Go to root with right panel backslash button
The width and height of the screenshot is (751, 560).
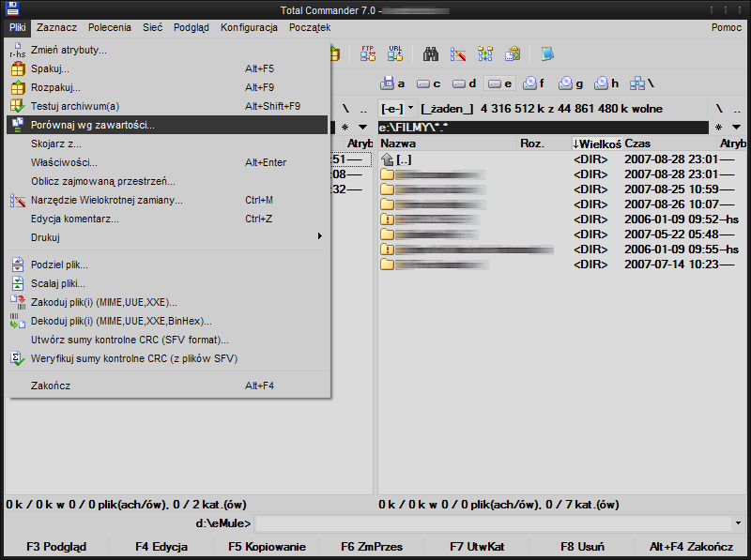click(719, 109)
